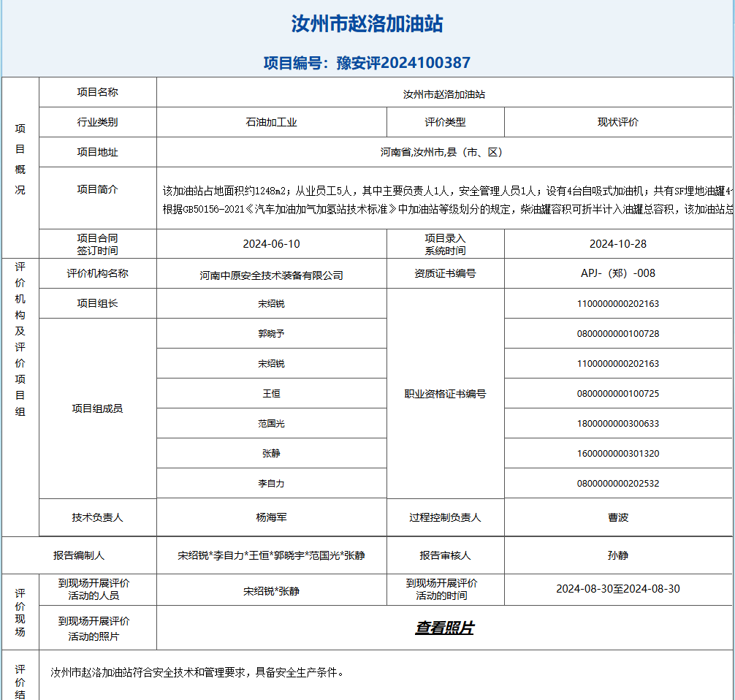Click the 报告编制人 label
Viewport: 735px width, 700px height.
pos(79,555)
